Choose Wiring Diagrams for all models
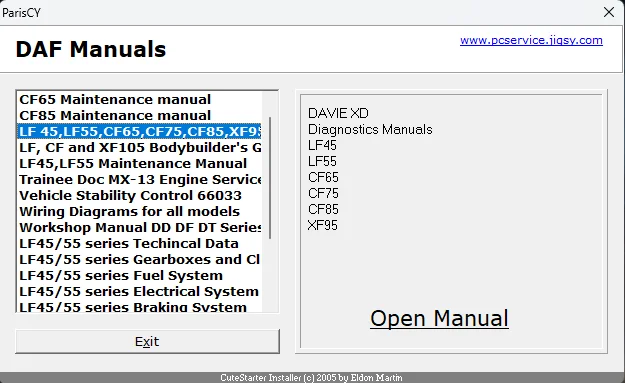 (x=140, y=212)
